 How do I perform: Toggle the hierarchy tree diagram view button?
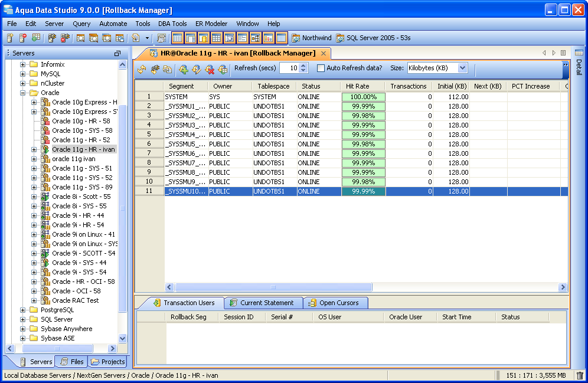[256, 38]
